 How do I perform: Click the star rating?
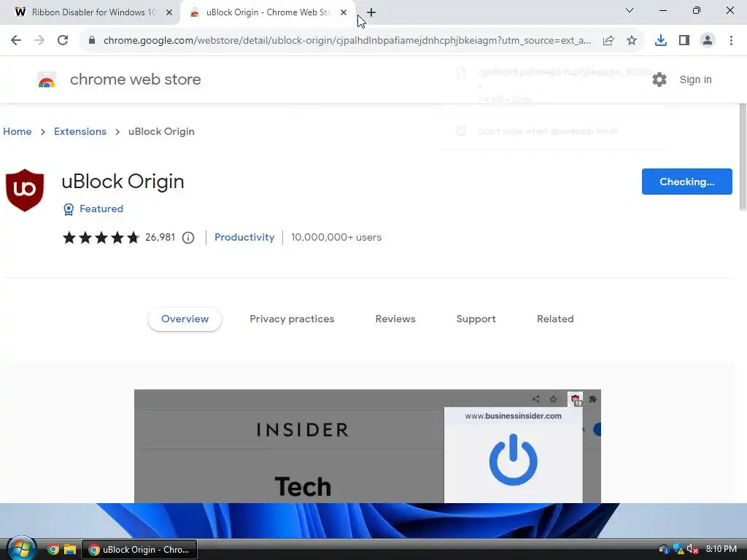pos(101,237)
